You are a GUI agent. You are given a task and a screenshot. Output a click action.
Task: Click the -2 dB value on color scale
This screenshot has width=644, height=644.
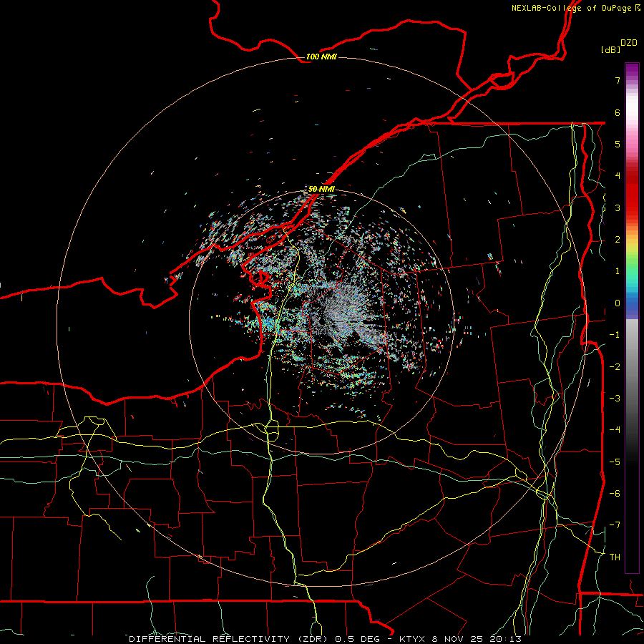[615, 367]
